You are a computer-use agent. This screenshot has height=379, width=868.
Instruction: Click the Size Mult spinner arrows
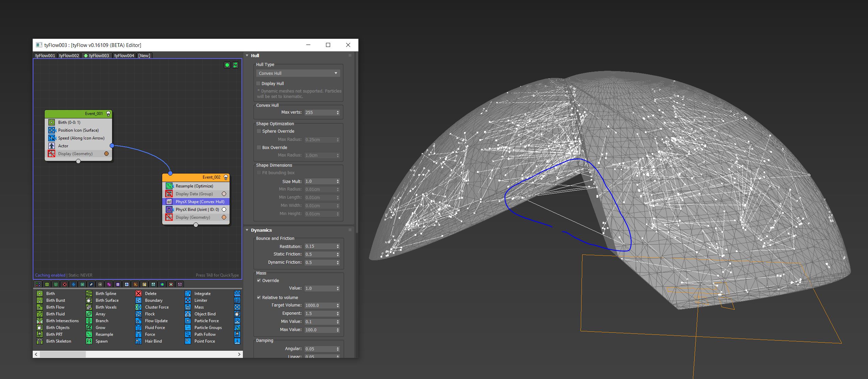[338, 181]
